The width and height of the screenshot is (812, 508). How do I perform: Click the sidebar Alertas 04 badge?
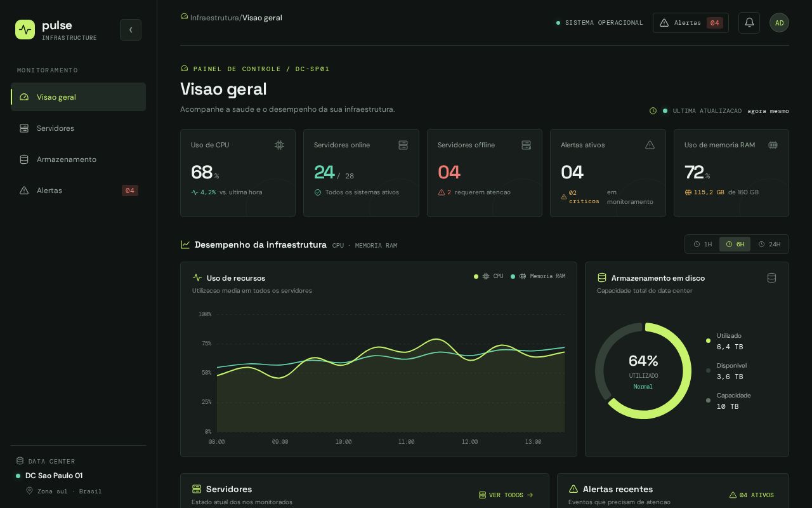coord(130,190)
